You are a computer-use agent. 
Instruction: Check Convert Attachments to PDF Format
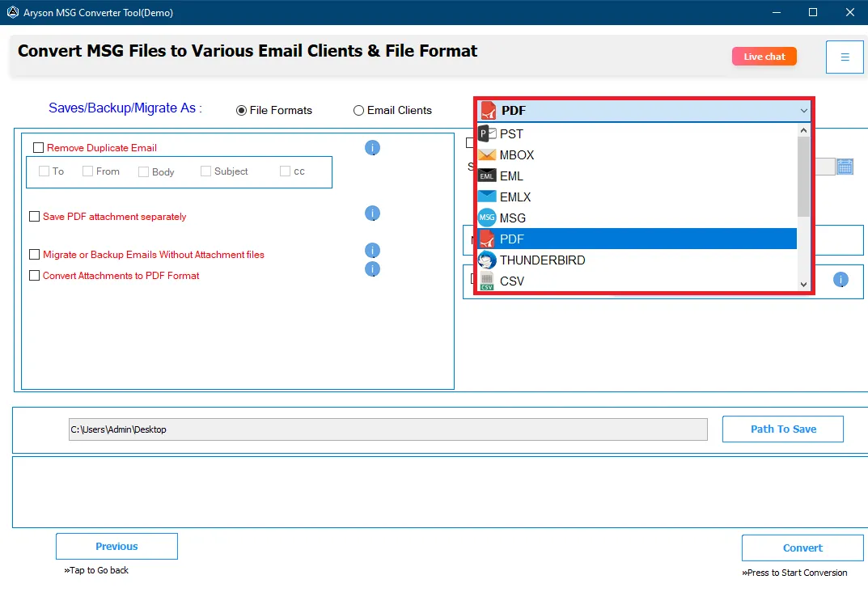pyautogui.click(x=34, y=276)
